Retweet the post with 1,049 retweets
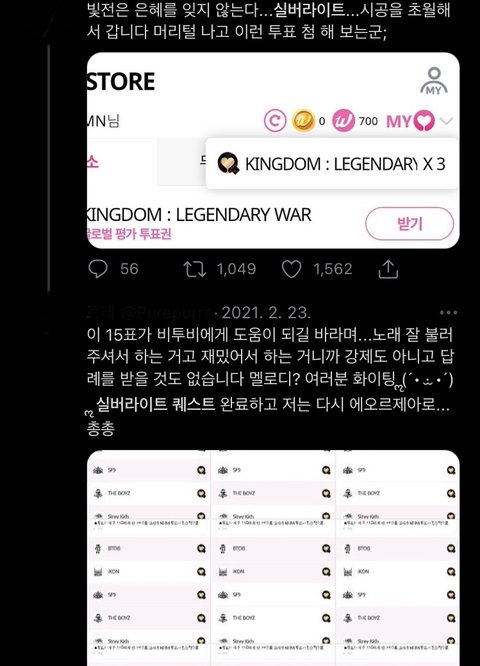480x666 pixels. 195,269
